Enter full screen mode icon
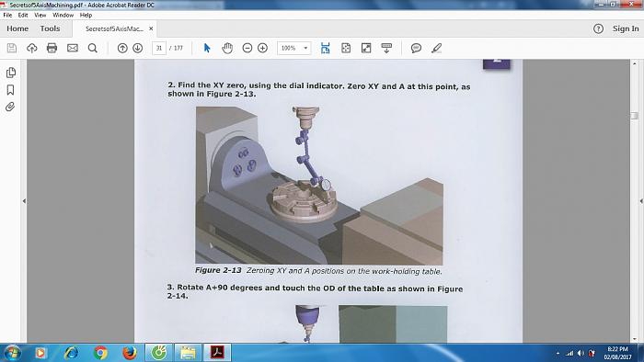644x362 pixels. point(366,48)
